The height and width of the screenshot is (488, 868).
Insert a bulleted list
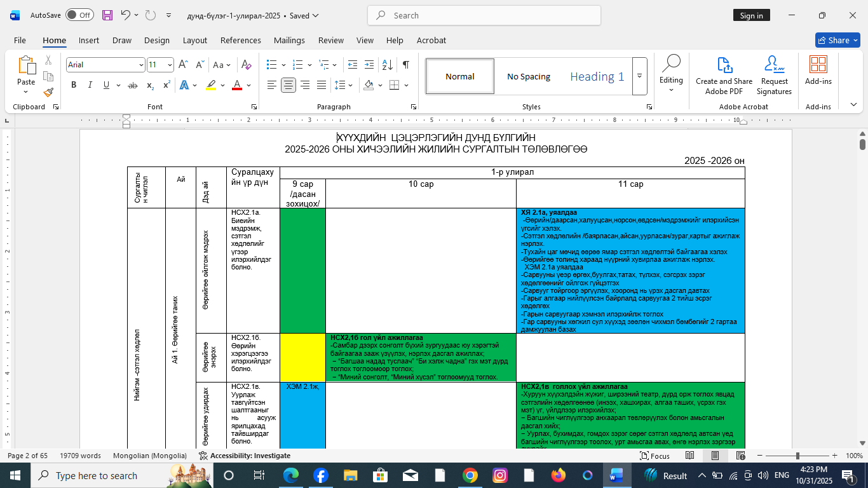(272, 65)
